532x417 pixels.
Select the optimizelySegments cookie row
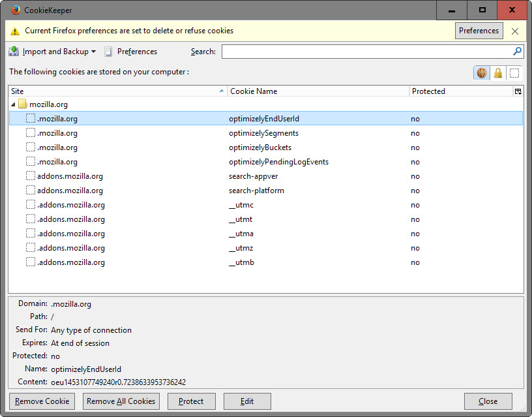coord(266,132)
